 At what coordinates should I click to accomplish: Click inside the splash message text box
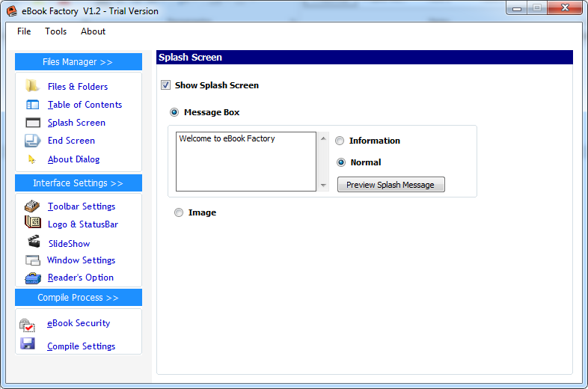246,162
